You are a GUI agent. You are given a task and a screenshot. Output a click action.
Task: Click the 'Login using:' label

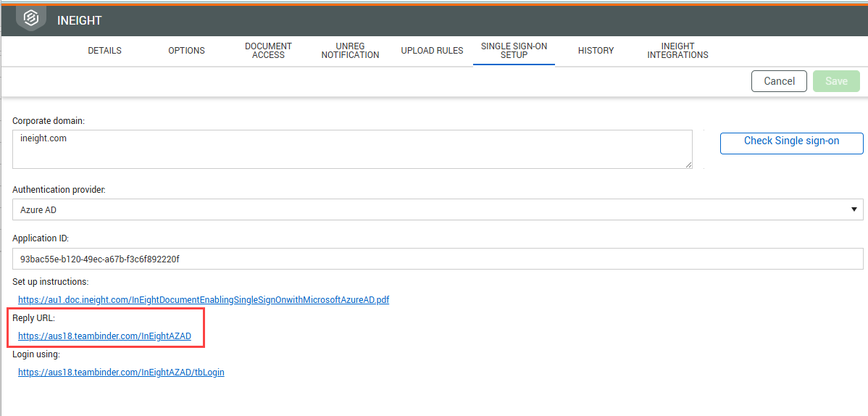(36, 354)
